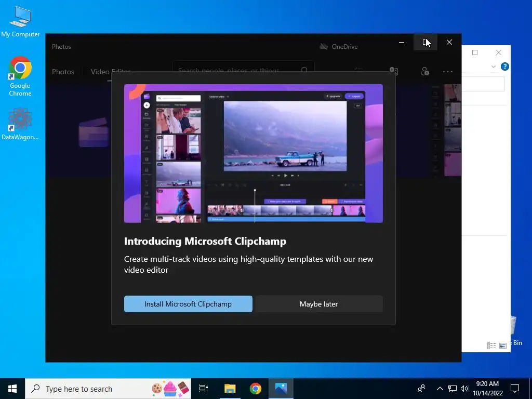Open the People icon in system tray

click(421, 389)
